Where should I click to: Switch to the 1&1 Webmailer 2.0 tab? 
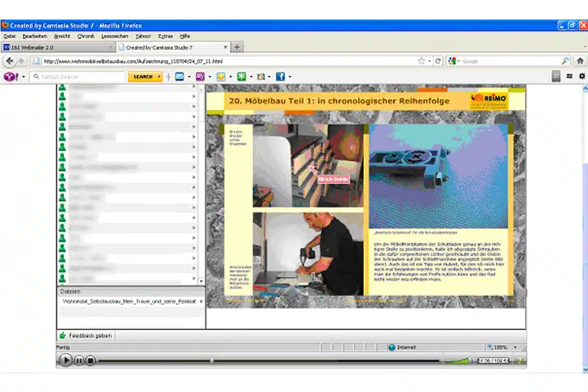click(57, 47)
